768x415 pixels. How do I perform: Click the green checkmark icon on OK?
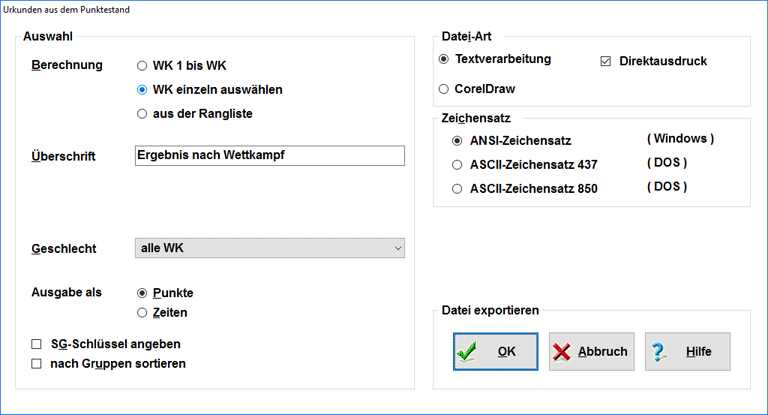pyautogui.click(x=466, y=352)
